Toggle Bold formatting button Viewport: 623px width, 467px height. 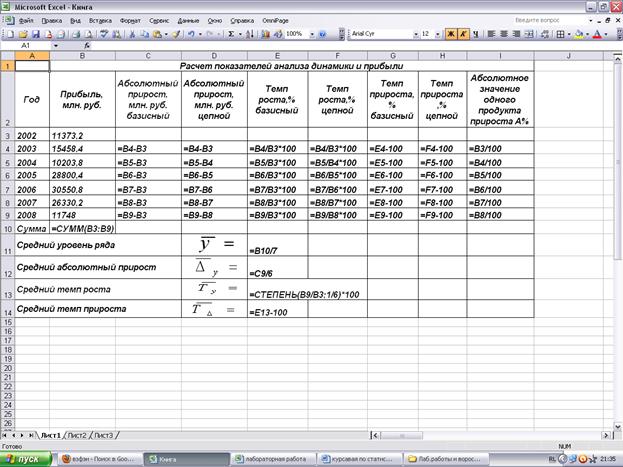[451, 34]
